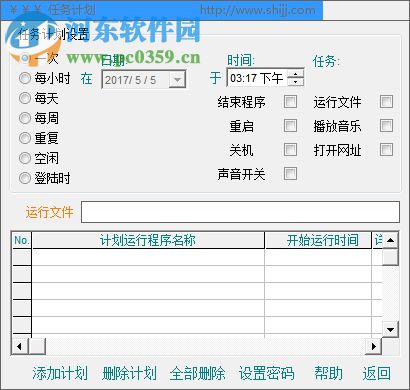Click 全部删除 to remove all plans
The image size is (410, 390).
click(x=197, y=373)
